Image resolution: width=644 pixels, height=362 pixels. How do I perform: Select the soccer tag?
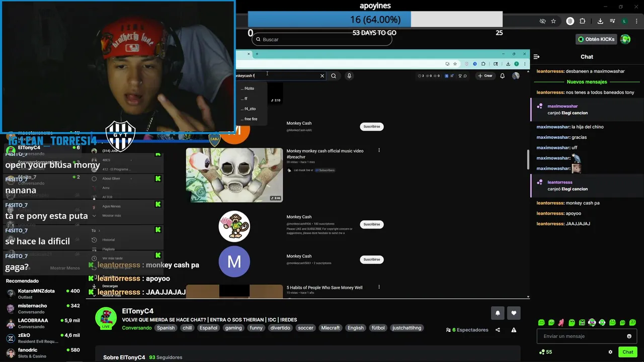[305, 328]
